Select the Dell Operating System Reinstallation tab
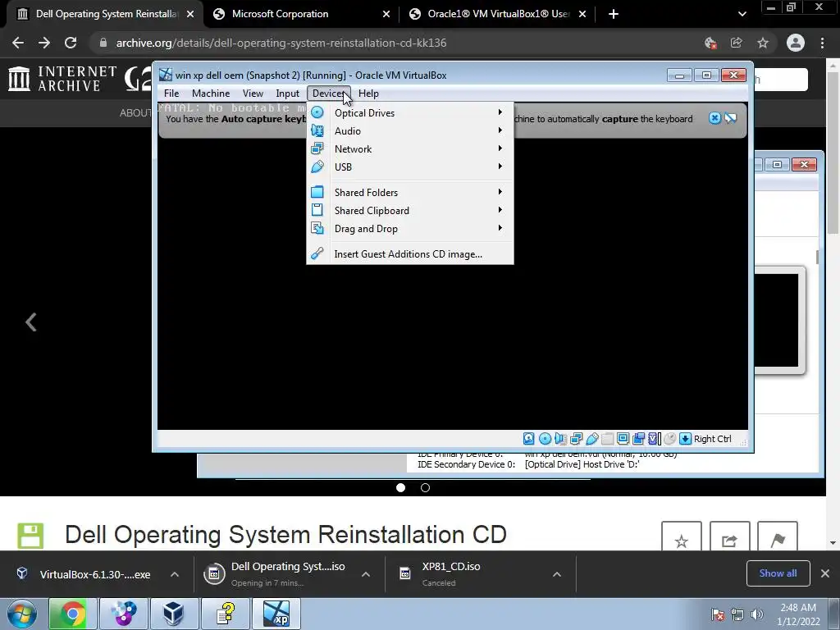This screenshot has height=630, width=840. pos(105,14)
